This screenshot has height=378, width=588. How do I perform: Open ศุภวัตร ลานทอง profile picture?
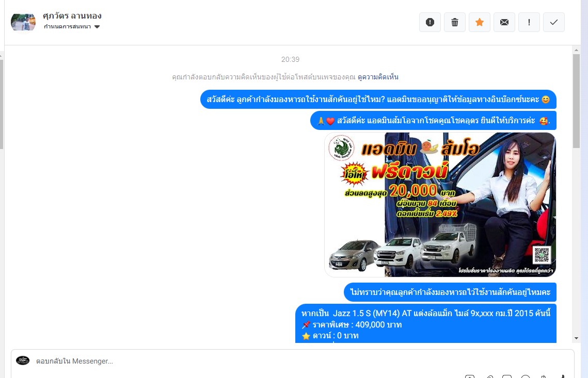click(x=23, y=22)
